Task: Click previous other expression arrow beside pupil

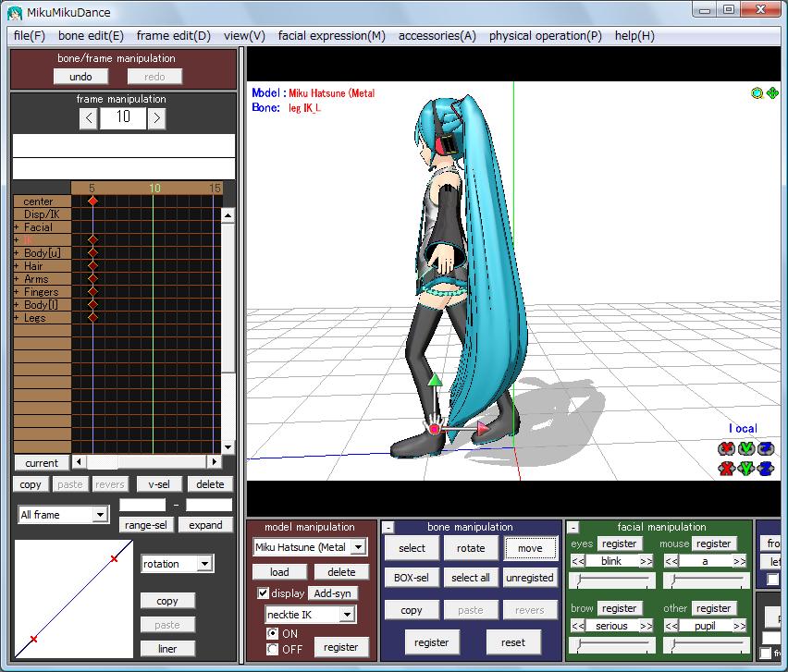Action: (671, 626)
